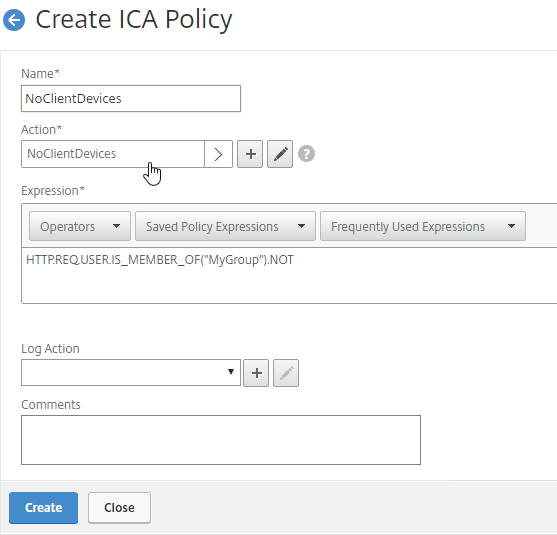Open Frequently Used Expressions dropdown
This screenshot has width=557, height=535.
point(423,226)
